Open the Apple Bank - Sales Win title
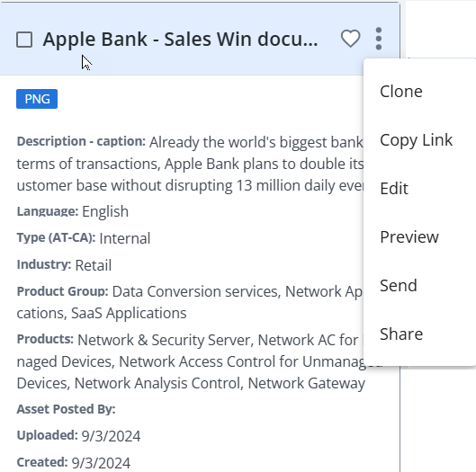Viewport: 476px width, 472px height. tap(180, 40)
